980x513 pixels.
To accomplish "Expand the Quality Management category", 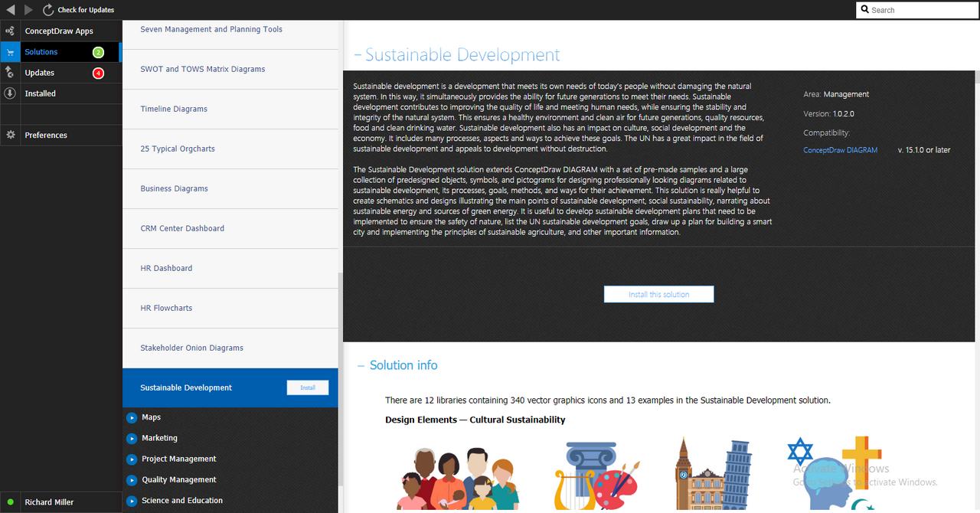I will click(132, 479).
